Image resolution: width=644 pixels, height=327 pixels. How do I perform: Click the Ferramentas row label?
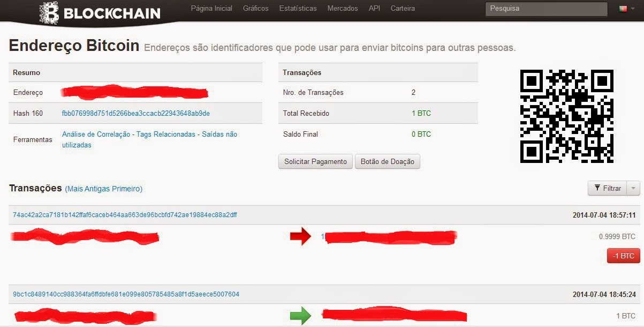tap(33, 140)
